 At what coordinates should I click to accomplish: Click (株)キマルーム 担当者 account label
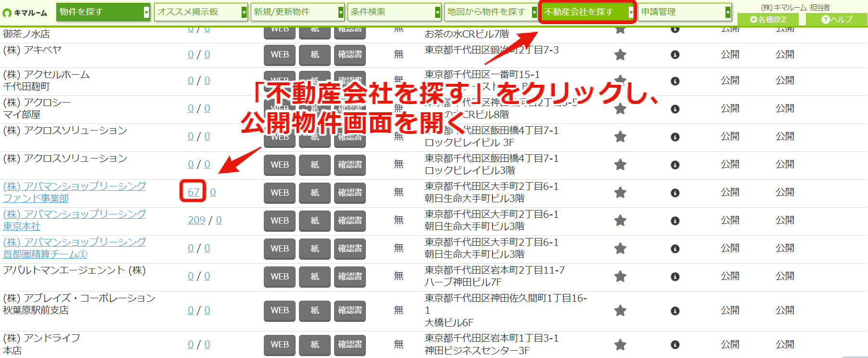[x=795, y=7]
